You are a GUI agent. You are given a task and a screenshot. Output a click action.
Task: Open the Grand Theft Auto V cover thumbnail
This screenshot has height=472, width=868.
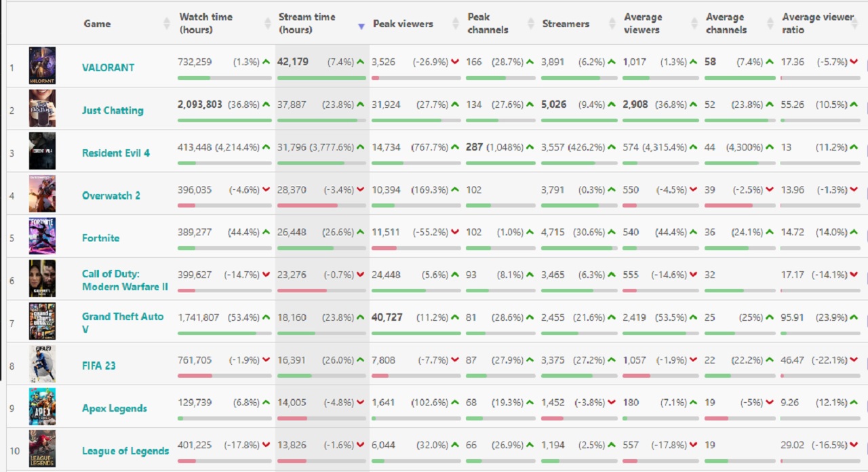(42, 322)
